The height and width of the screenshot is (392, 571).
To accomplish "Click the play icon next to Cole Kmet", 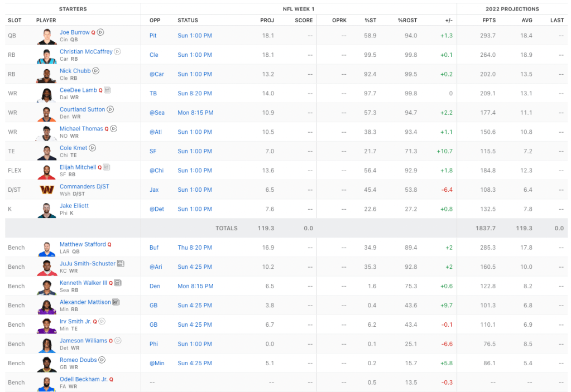I will (x=93, y=148).
